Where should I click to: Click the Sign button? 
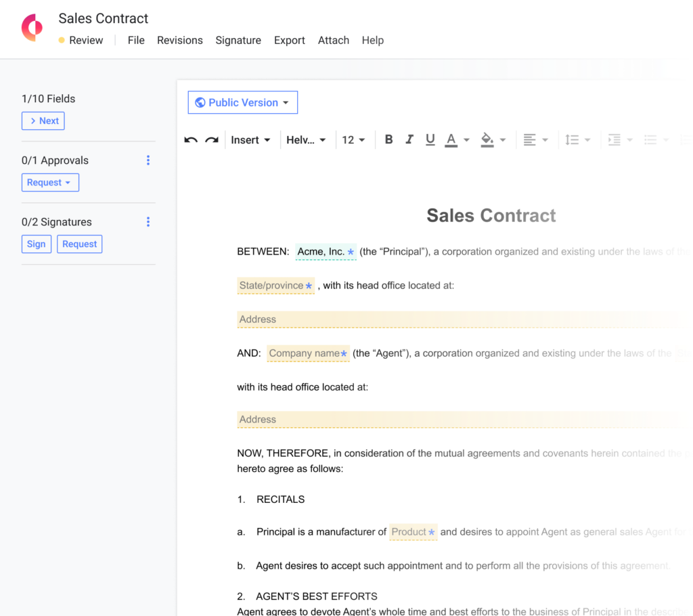pyautogui.click(x=37, y=244)
